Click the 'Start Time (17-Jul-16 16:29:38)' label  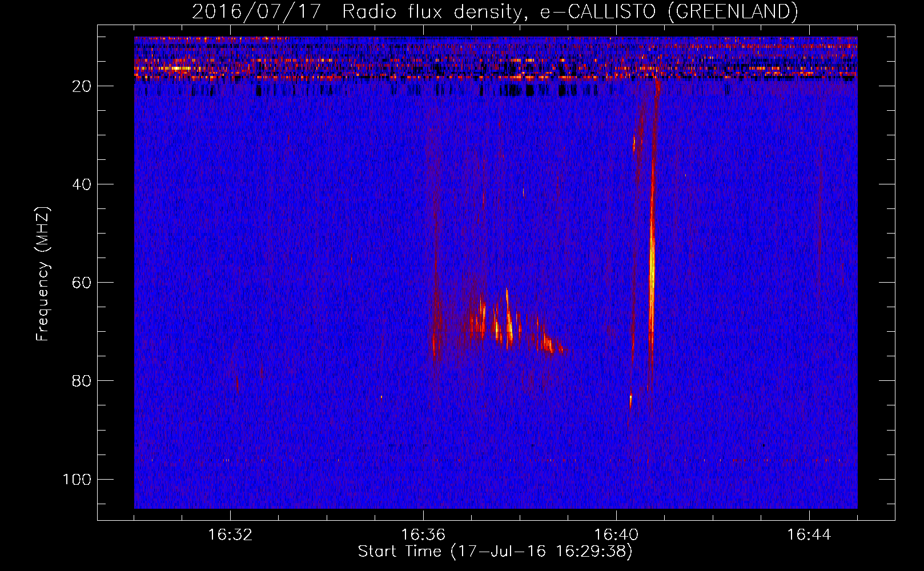pos(495,551)
